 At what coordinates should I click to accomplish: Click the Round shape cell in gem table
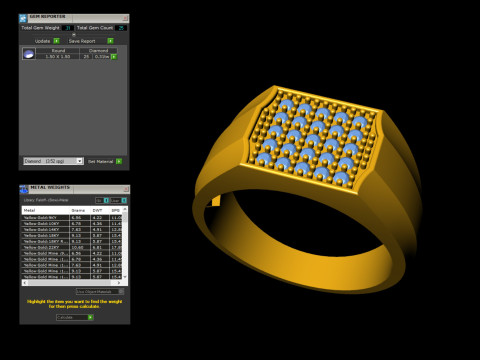(58, 51)
